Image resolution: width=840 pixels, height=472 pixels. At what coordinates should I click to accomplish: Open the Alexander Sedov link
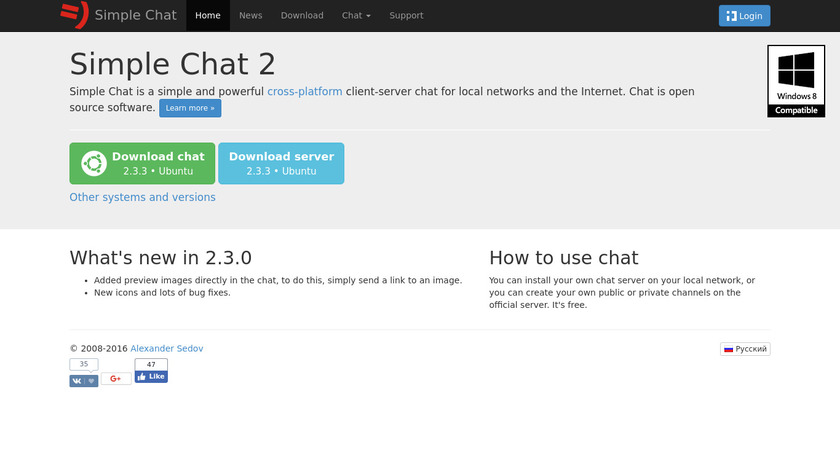coord(167,348)
